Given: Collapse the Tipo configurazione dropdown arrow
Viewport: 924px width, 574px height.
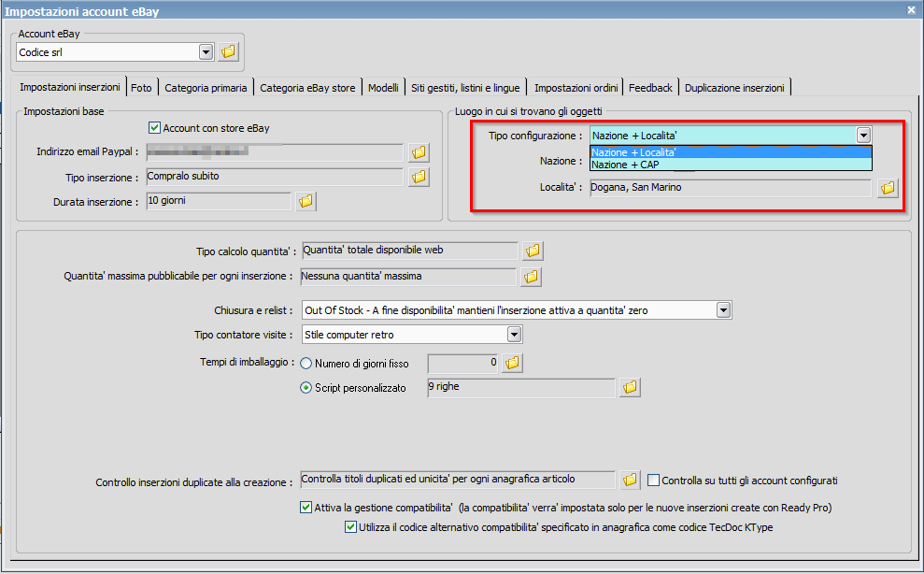Looking at the screenshot, I should [x=863, y=136].
